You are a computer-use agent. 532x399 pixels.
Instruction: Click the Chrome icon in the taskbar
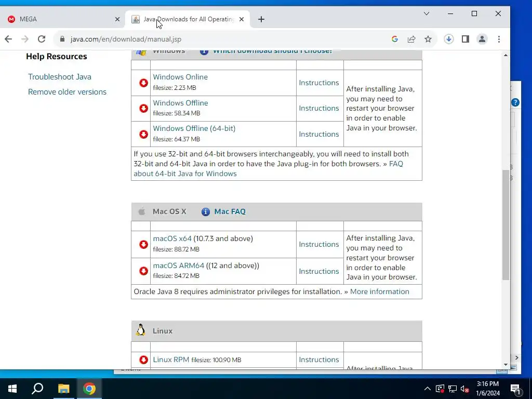89,389
